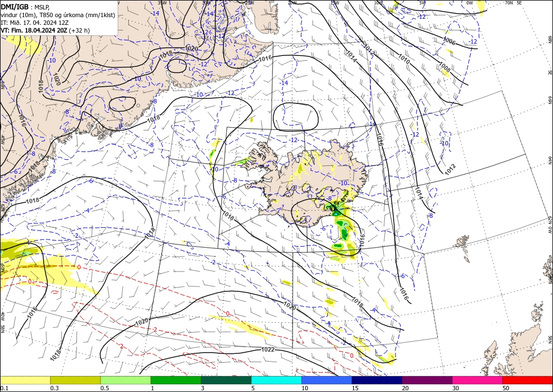Select the light green 0.5–1 legend segment

[x=126, y=380]
